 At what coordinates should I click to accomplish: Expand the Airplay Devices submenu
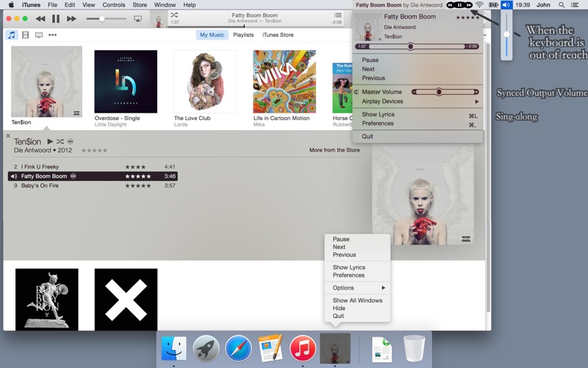pos(417,102)
